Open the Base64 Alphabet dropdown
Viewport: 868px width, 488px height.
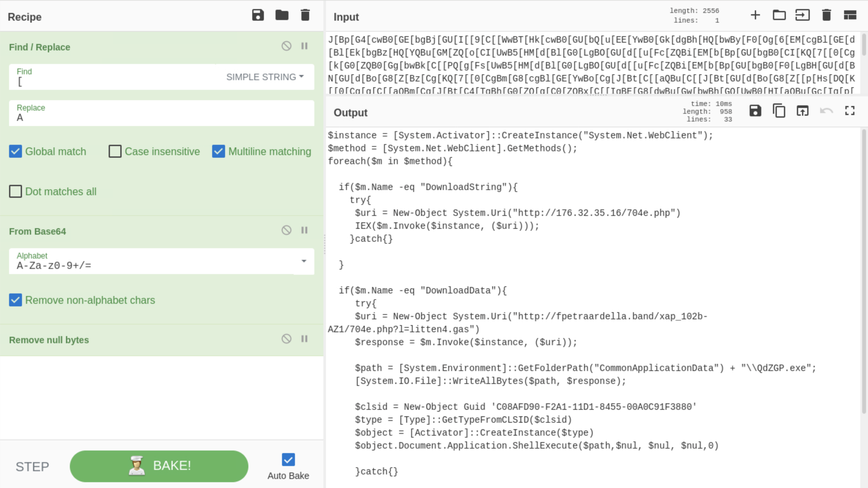304,261
